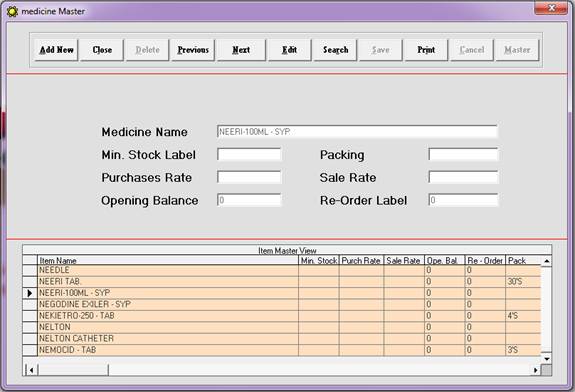Click the 3'S pack cell of NEMOCID
The width and height of the screenshot is (575, 392).
pos(523,350)
